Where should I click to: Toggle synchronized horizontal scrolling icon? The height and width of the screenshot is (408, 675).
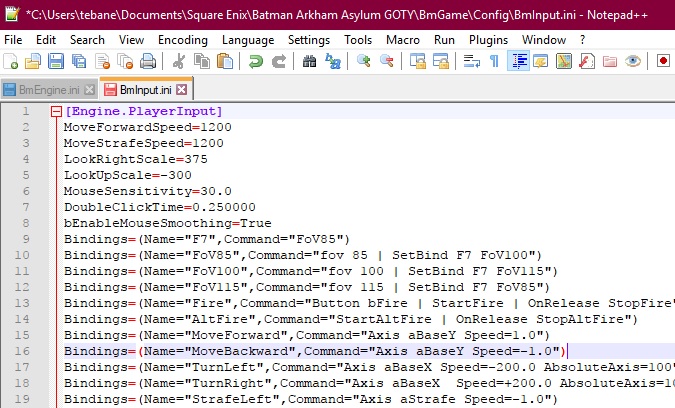click(441, 61)
